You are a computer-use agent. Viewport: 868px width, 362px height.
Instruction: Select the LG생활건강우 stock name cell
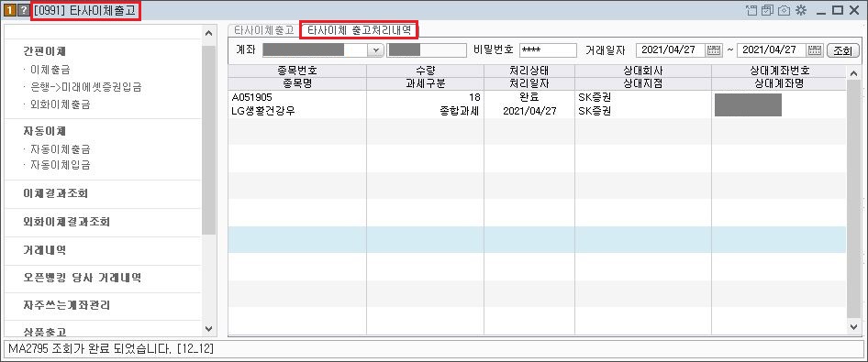[x=297, y=111]
